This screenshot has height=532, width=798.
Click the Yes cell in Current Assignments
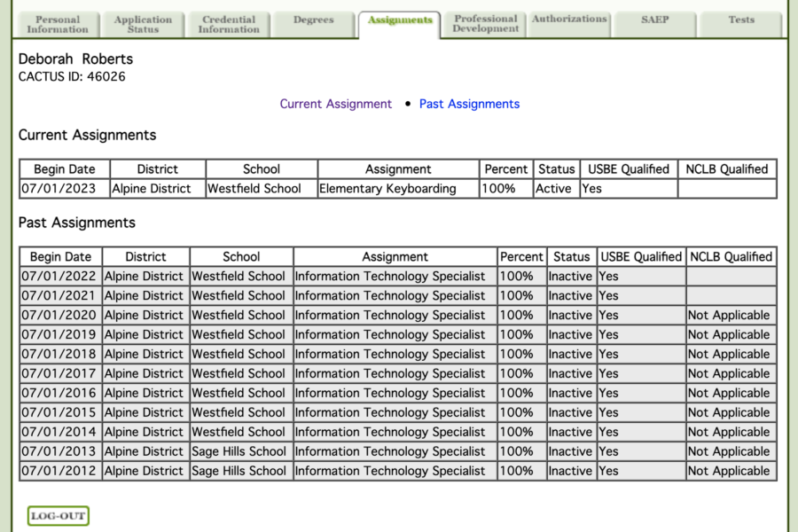pos(629,188)
